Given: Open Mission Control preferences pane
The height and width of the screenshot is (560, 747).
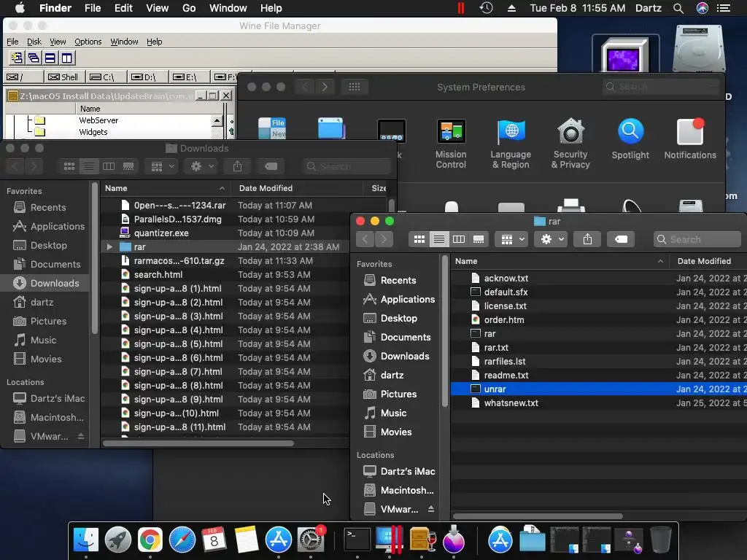Looking at the screenshot, I should pyautogui.click(x=451, y=144).
